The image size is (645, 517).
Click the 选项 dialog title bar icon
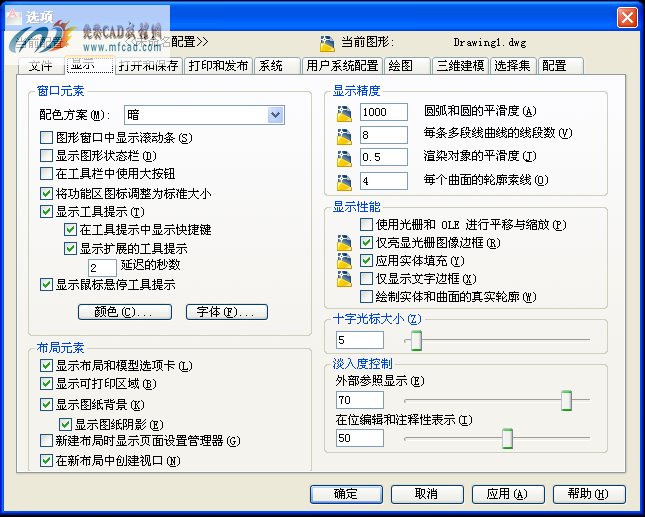click(x=14, y=16)
